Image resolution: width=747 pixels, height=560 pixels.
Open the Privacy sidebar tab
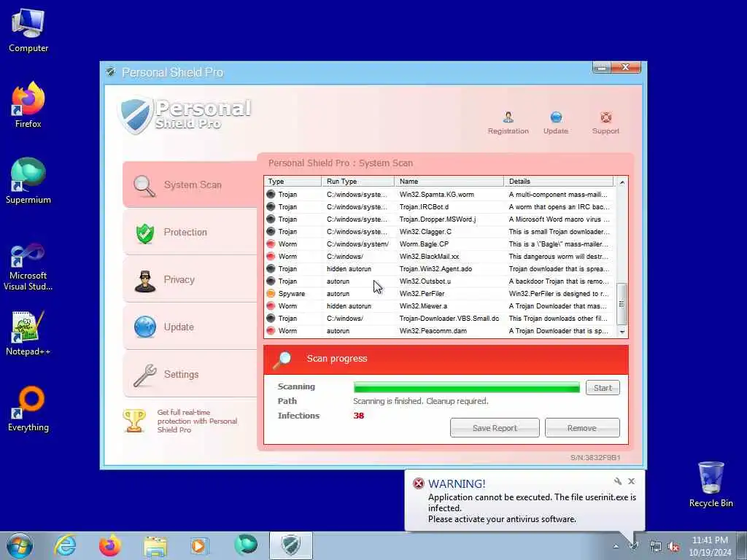(190, 279)
